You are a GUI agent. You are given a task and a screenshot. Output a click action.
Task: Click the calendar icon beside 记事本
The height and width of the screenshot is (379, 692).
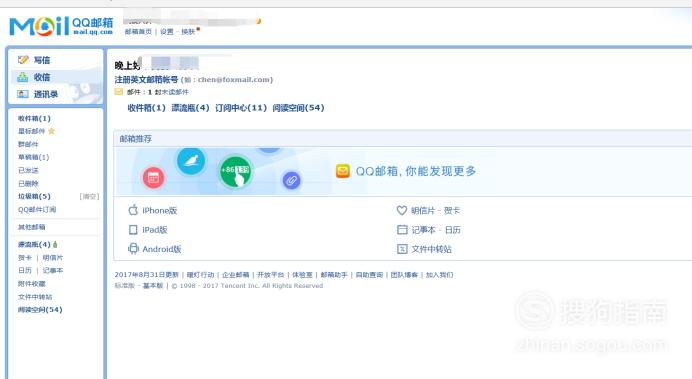click(402, 229)
